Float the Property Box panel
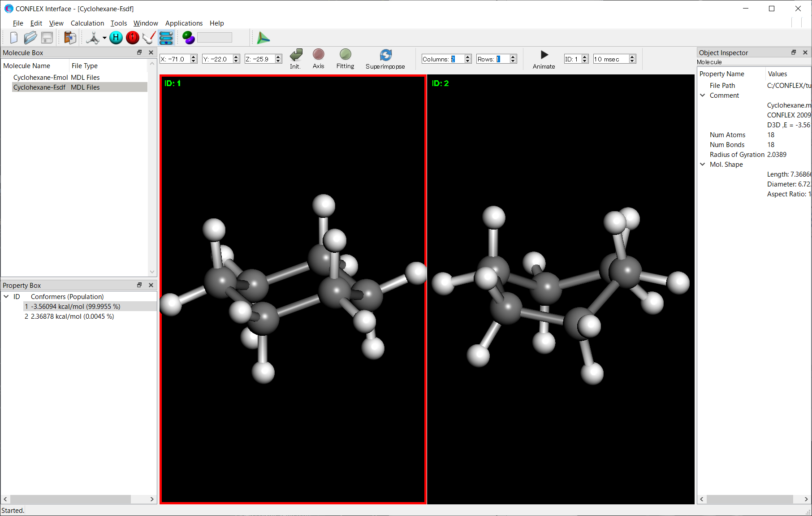812x516 pixels. (x=139, y=285)
